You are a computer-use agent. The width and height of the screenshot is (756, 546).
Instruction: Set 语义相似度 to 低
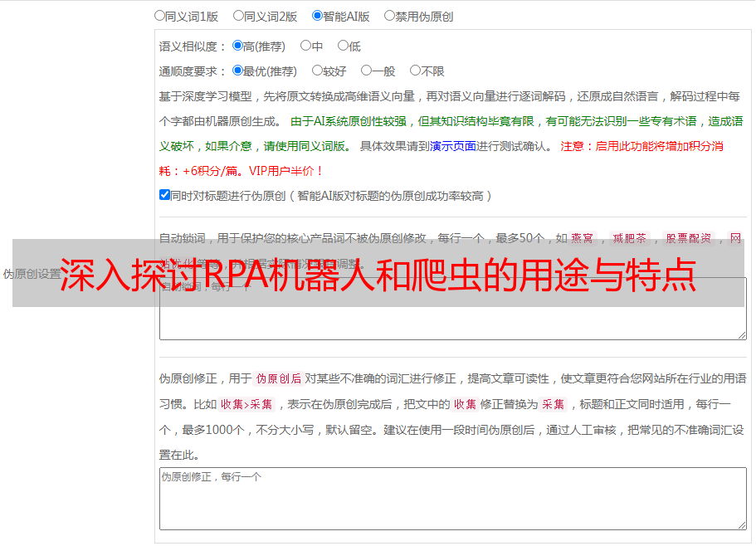343,46
